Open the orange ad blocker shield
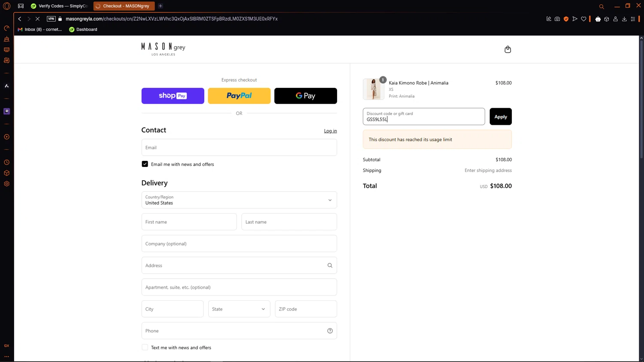This screenshot has width=644, height=362. [566, 19]
